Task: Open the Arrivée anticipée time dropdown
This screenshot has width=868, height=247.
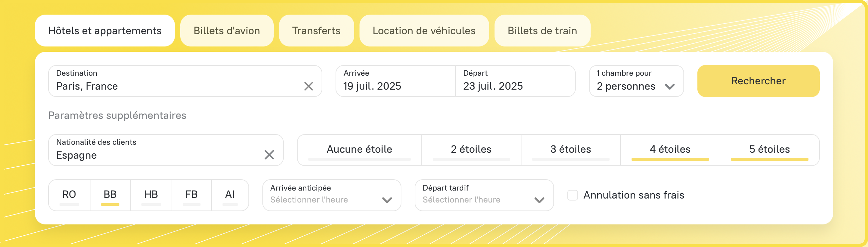Action: coord(332,195)
